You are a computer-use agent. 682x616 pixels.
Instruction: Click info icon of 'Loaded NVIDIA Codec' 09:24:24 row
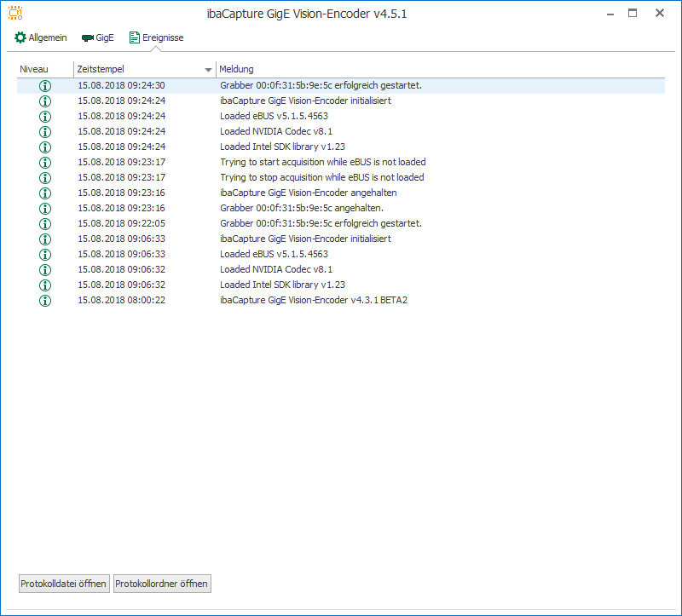[45, 132]
